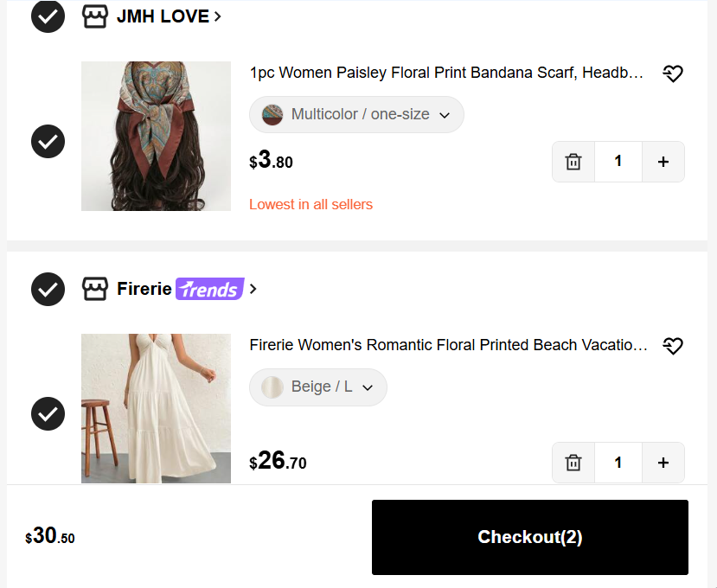Viewport: 717px width, 588px height.
Task: Click the beige color swatch
Action: pyautogui.click(x=272, y=387)
